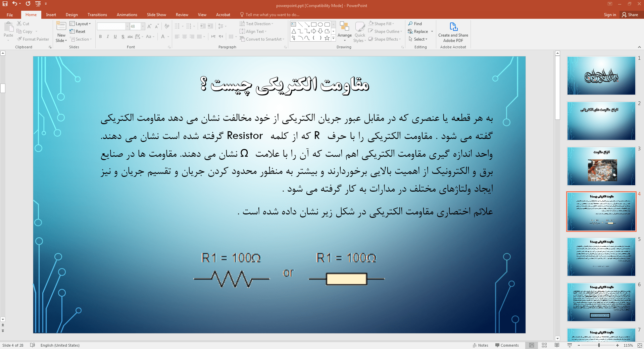Click the Comments button in status bar
The image size is (644, 349).
[x=507, y=345]
